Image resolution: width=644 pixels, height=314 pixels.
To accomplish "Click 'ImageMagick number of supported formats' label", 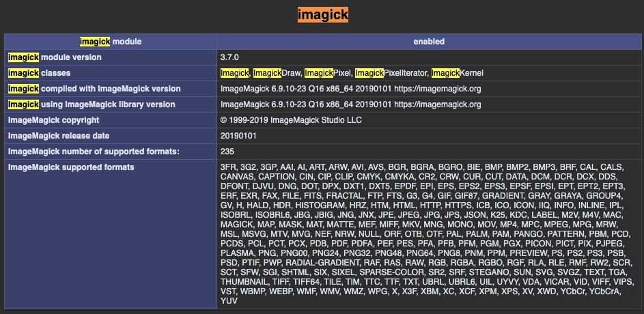I will pos(94,152).
